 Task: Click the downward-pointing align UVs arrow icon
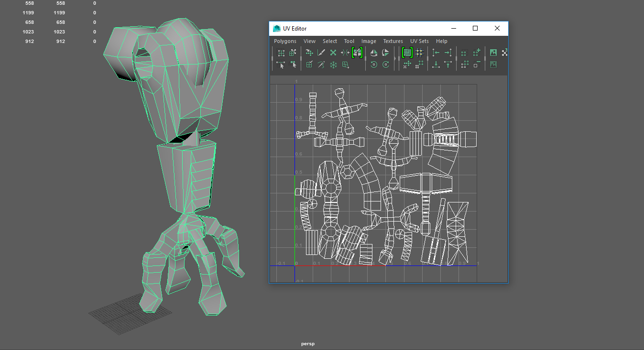pyautogui.click(x=436, y=64)
